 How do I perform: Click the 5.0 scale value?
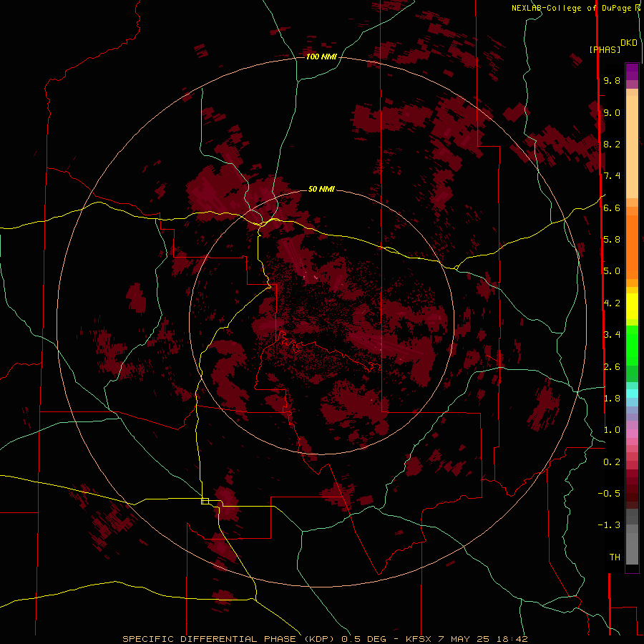tap(612, 271)
